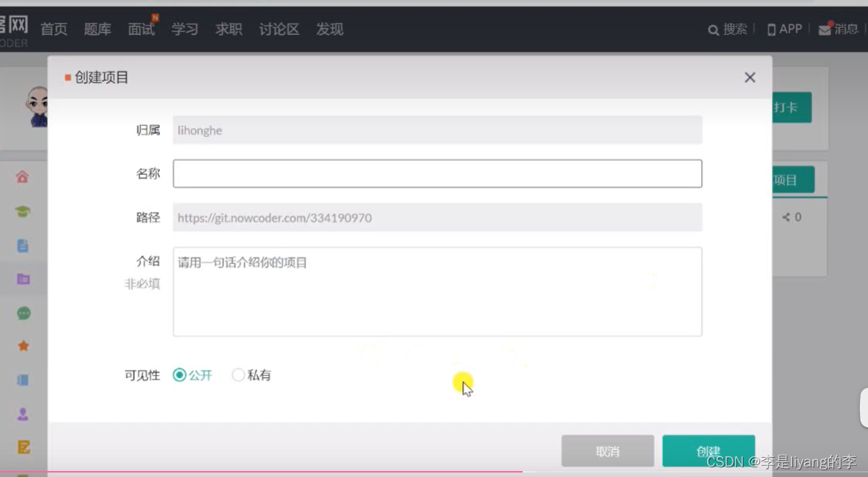Click the 可见性 label
The image size is (868, 477).
coord(142,375)
